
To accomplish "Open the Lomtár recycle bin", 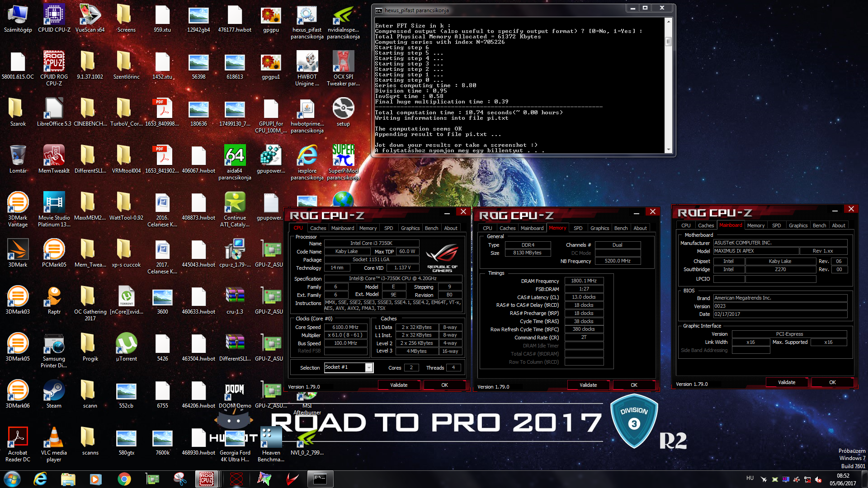I will coord(18,159).
